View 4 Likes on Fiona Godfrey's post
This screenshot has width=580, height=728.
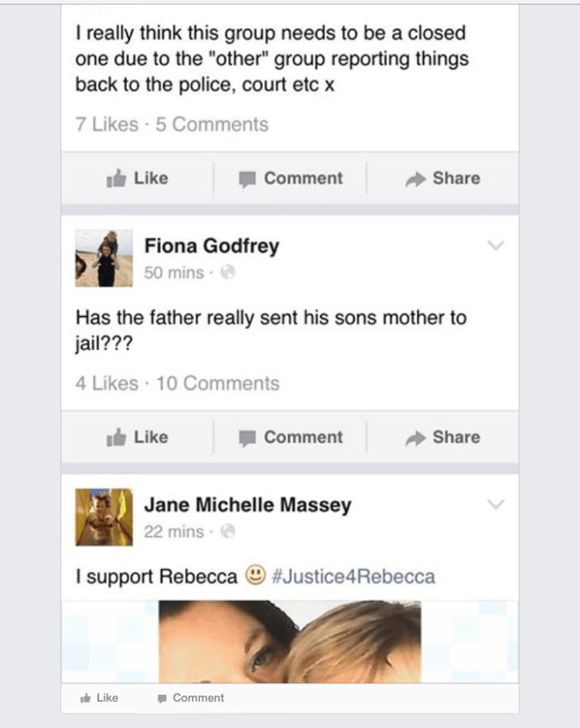click(107, 383)
